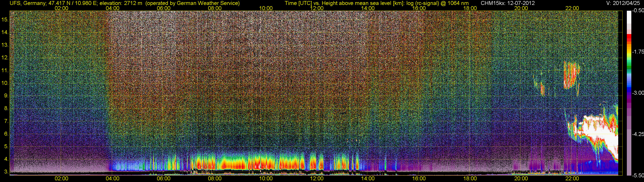Click the '-1.75' color scale value
Viewport: 644px width, 182px height.
[x=638, y=52]
